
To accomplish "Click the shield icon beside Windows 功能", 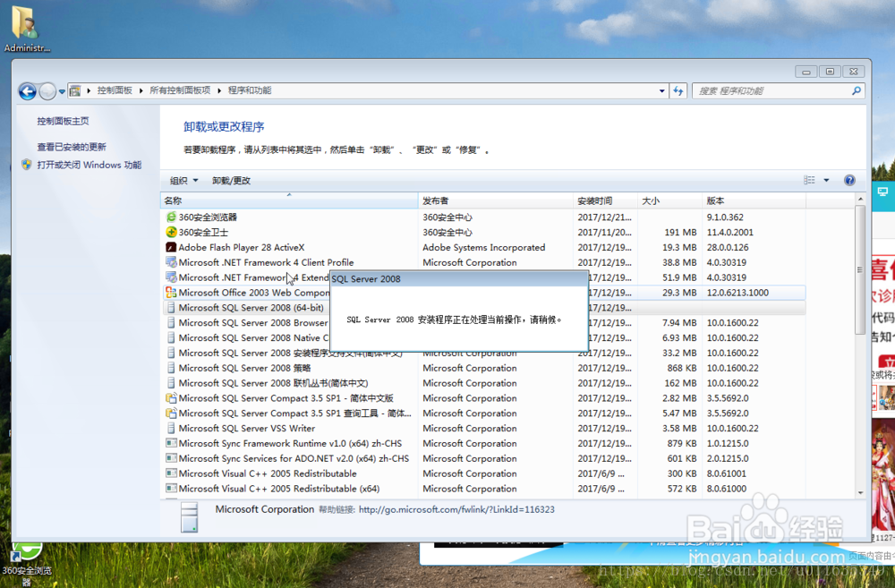I will pyautogui.click(x=26, y=165).
